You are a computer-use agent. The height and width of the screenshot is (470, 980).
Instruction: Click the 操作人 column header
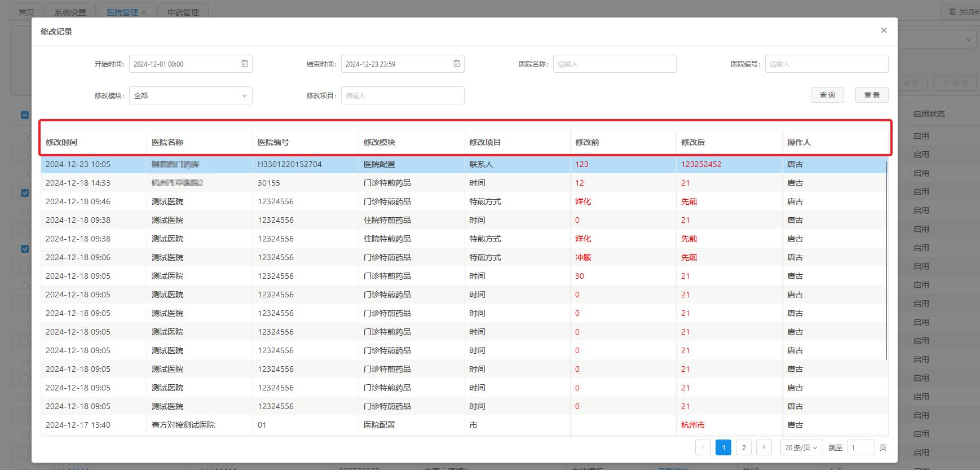click(835, 142)
